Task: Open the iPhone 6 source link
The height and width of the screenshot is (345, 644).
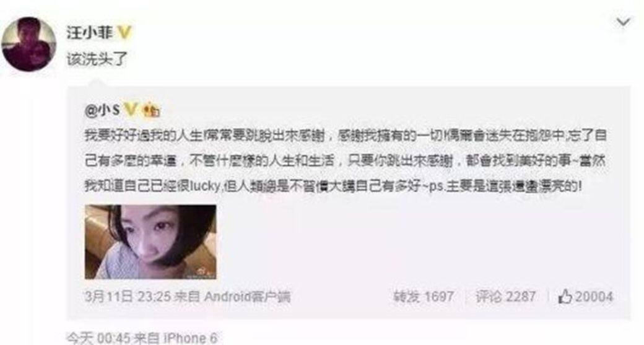Action: pos(190,338)
